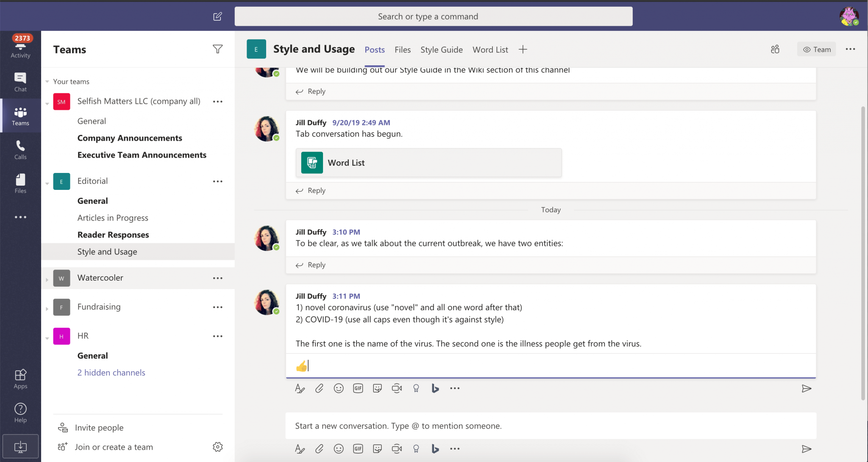Expand the Watercooler team

pyautogui.click(x=47, y=279)
